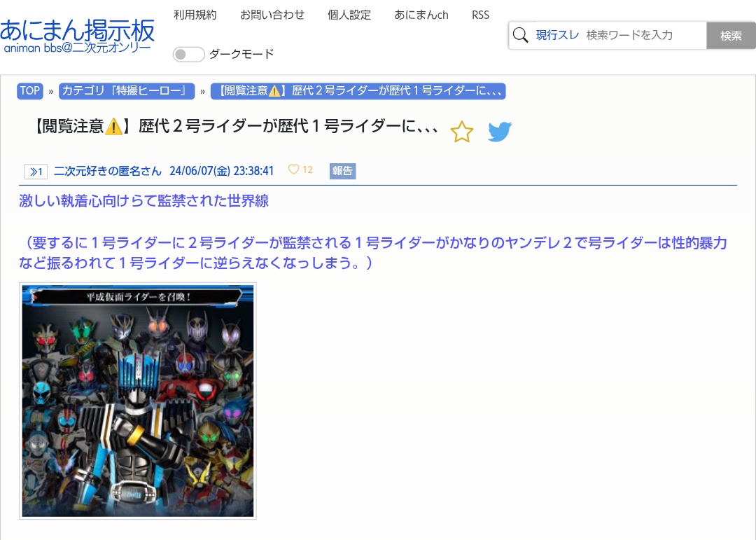The height and width of the screenshot is (540, 756).
Task: Click the magnifying glass search icon
Action: click(520, 35)
